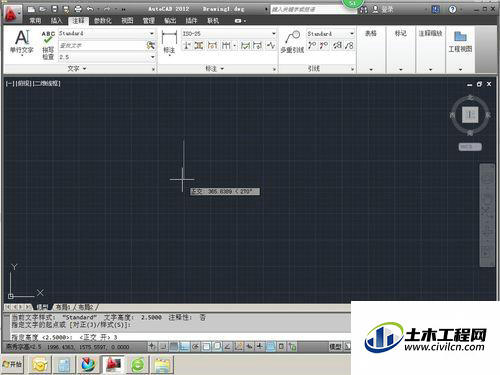Run the spell check tool (拼写检查)

pos(48,45)
